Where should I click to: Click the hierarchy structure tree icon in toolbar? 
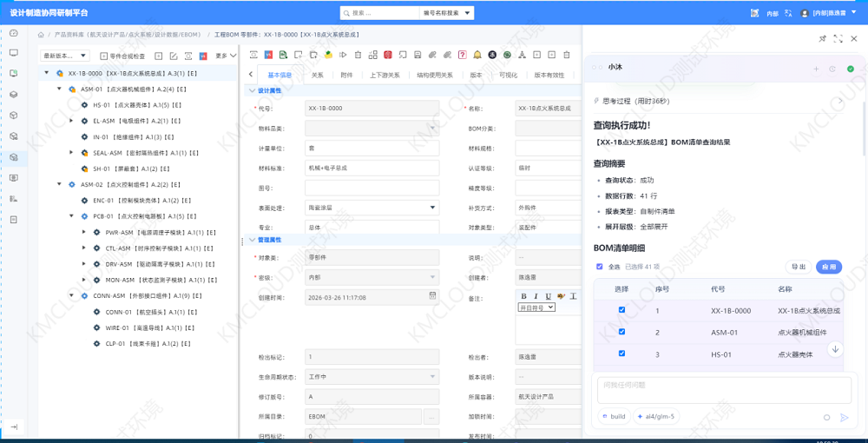pyautogui.click(x=522, y=54)
